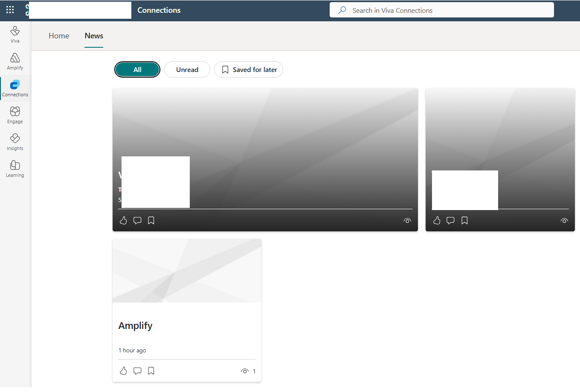
Task: Click the magnifier icon in the search box
Action: coord(342,10)
